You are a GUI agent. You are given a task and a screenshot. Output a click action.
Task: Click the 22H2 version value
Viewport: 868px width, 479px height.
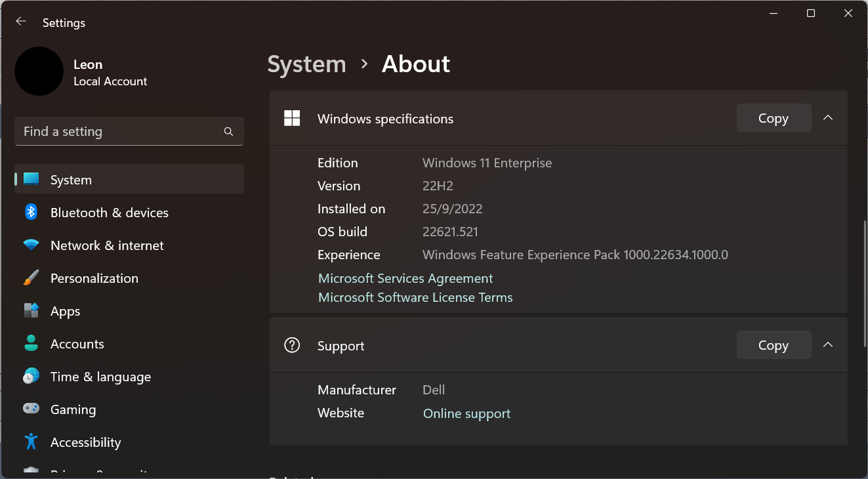point(438,186)
